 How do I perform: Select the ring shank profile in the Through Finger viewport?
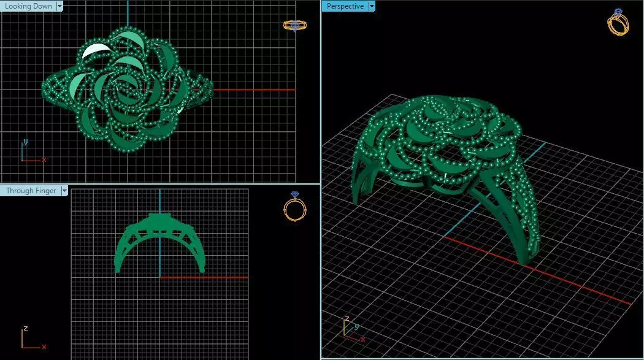(159, 243)
